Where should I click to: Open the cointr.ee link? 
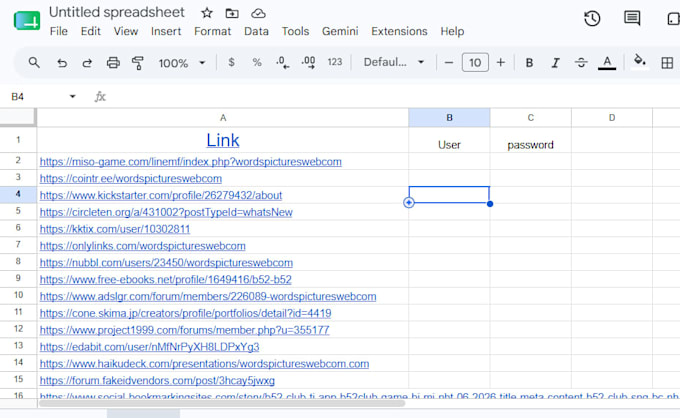[131, 179]
